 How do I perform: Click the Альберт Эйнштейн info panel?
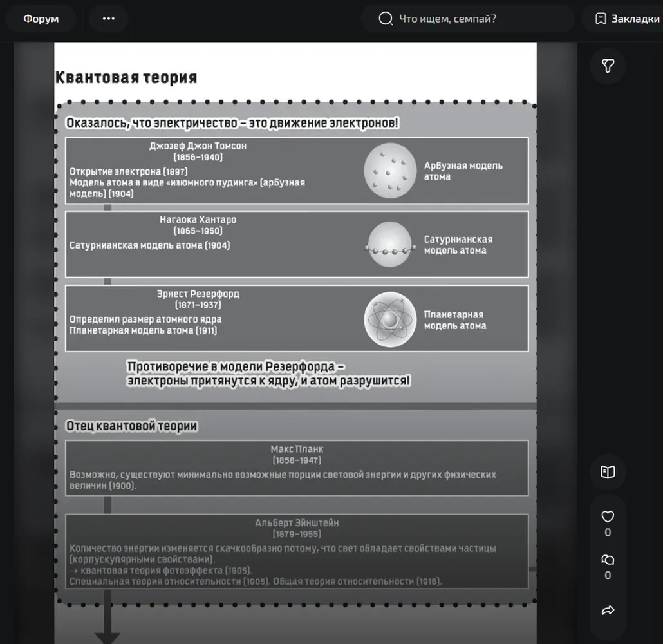pos(297,551)
